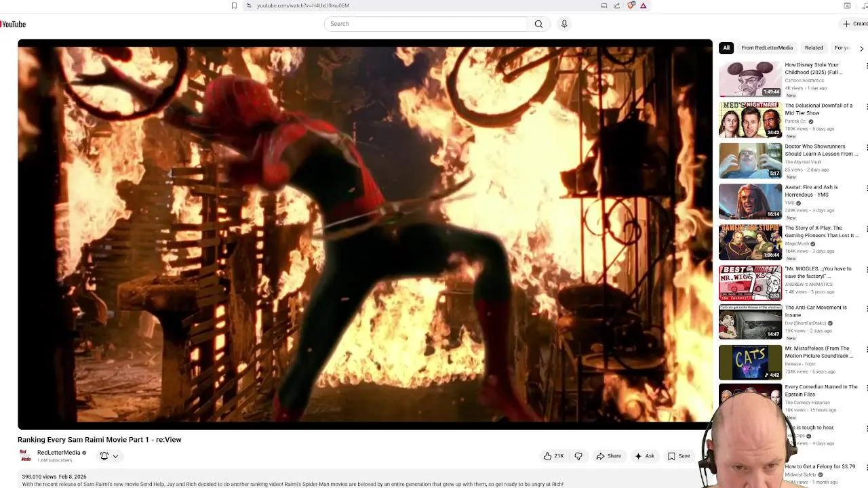Click the How Disney Stole Your Childhood title
868x488 pixels.
[x=813, y=68]
